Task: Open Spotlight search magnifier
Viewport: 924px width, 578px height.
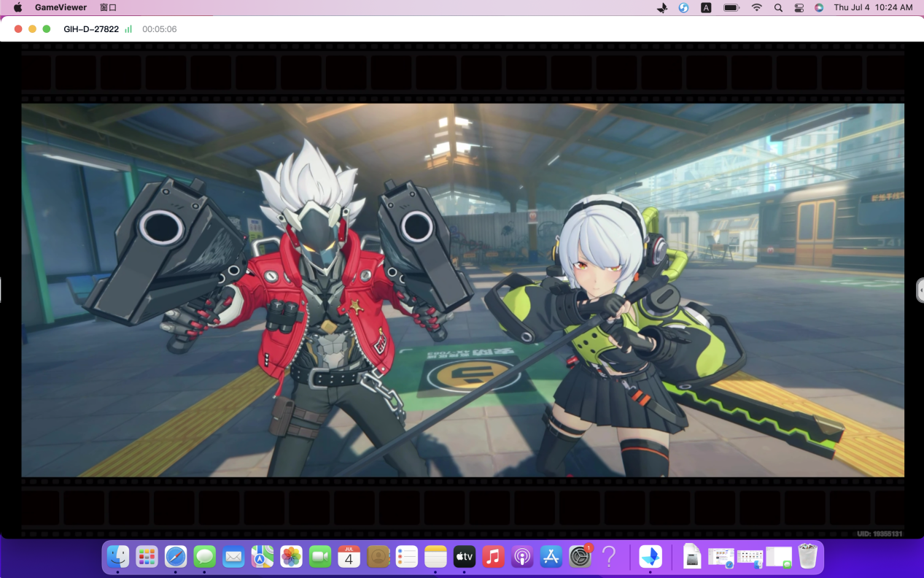Action: (778, 7)
